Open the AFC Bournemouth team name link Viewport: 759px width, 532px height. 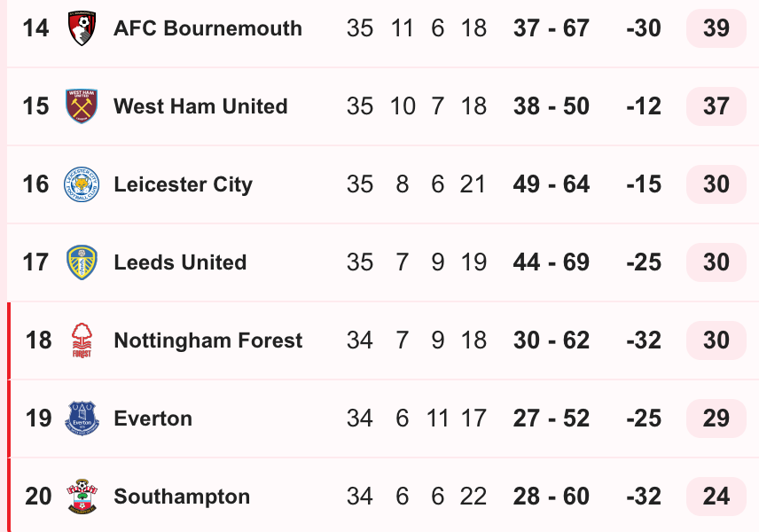coord(207,28)
